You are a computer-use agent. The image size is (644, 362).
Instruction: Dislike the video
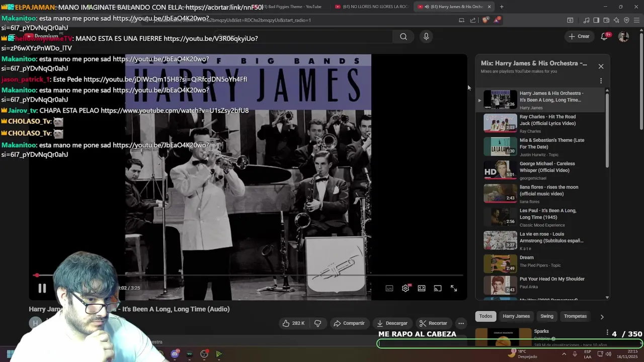click(x=318, y=323)
